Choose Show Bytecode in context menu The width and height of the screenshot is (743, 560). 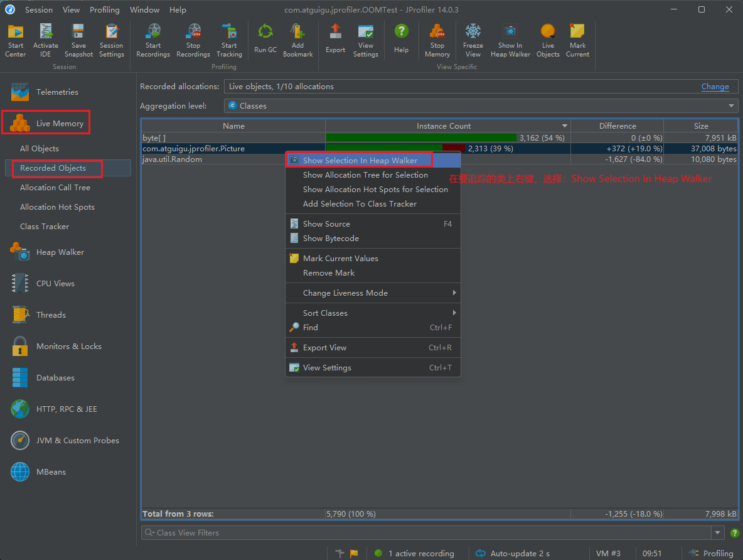pos(373,239)
